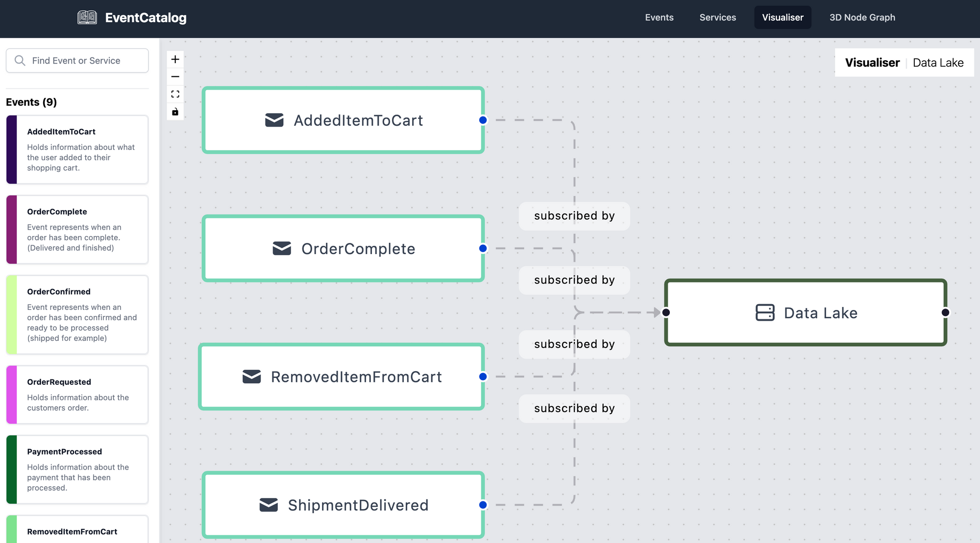980x543 pixels.
Task: Select the Visualiser navigation tab
Action: 783,18
